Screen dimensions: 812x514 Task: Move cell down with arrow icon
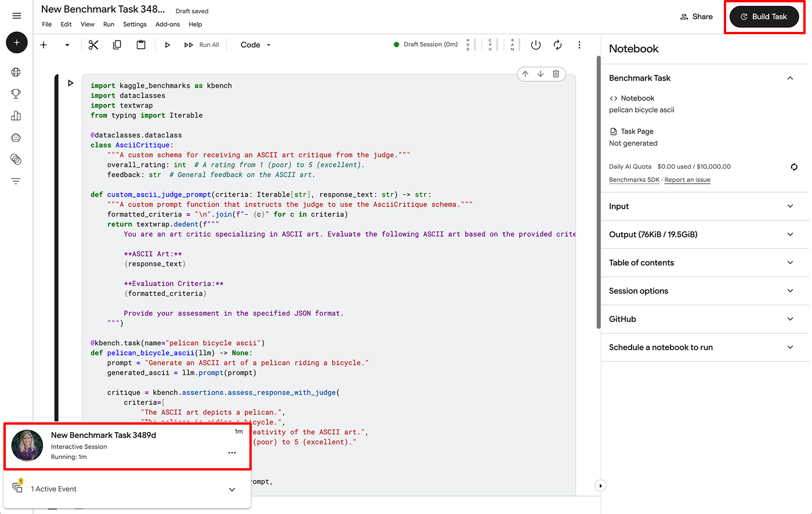[x=541, y=74]
